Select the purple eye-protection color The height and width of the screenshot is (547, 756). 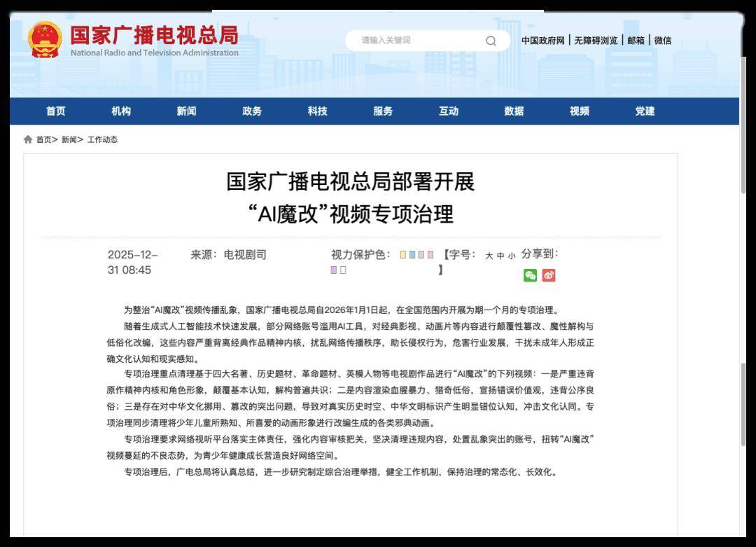coord(334,270)
